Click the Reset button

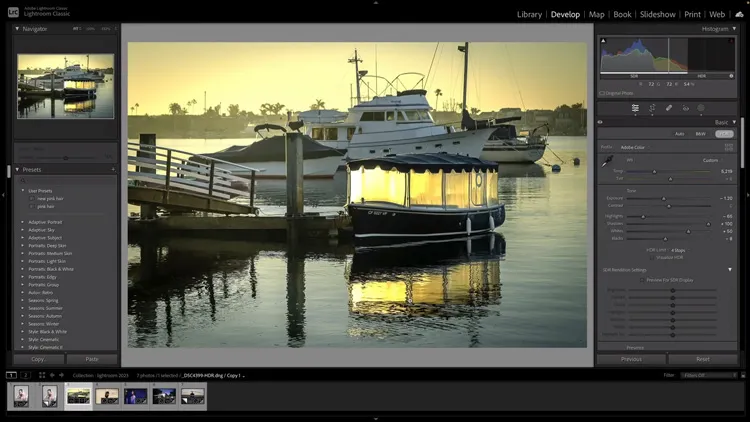(x=703, y=359)
